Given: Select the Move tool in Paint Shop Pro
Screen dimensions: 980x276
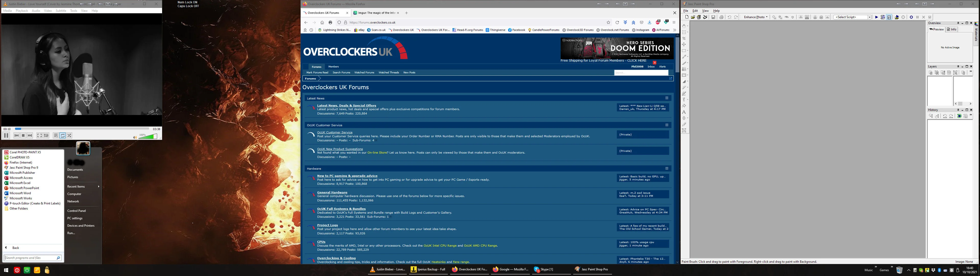Looking at the screenshot, I should pos(684,45).
